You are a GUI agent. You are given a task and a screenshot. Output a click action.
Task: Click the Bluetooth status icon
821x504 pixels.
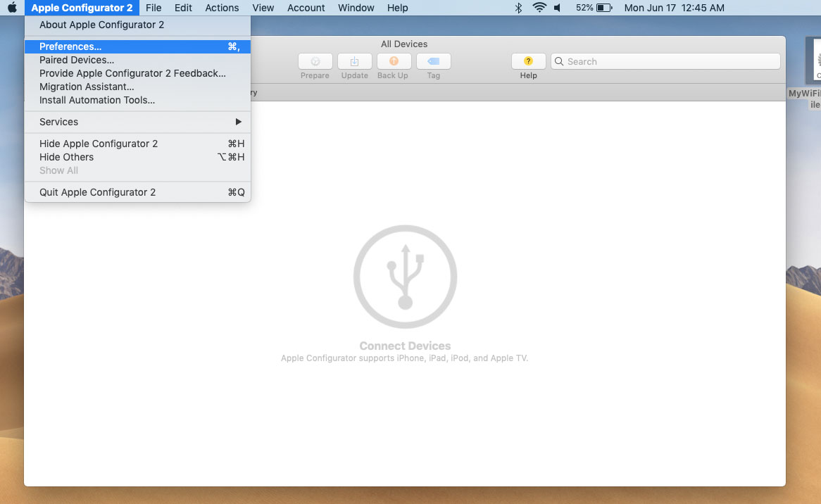pos(518,8)
